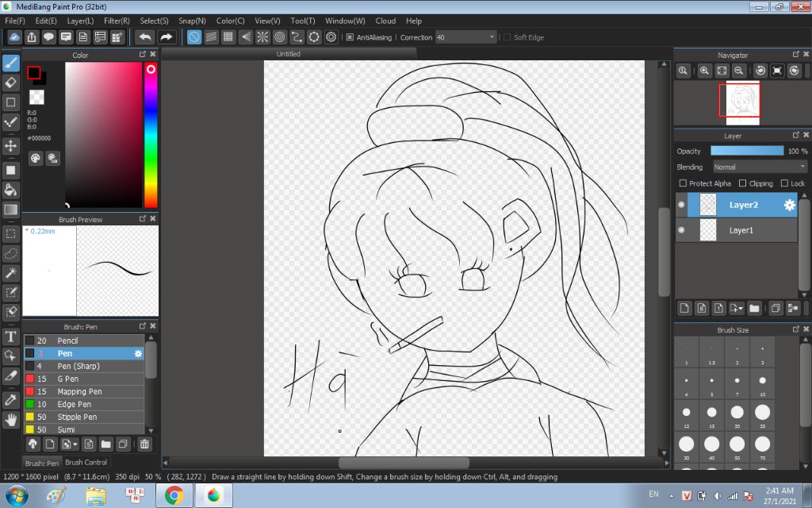Viewport: 812px width, 508px height.
Task: Switch to the Brush Control tab
Action: [86, 463]
